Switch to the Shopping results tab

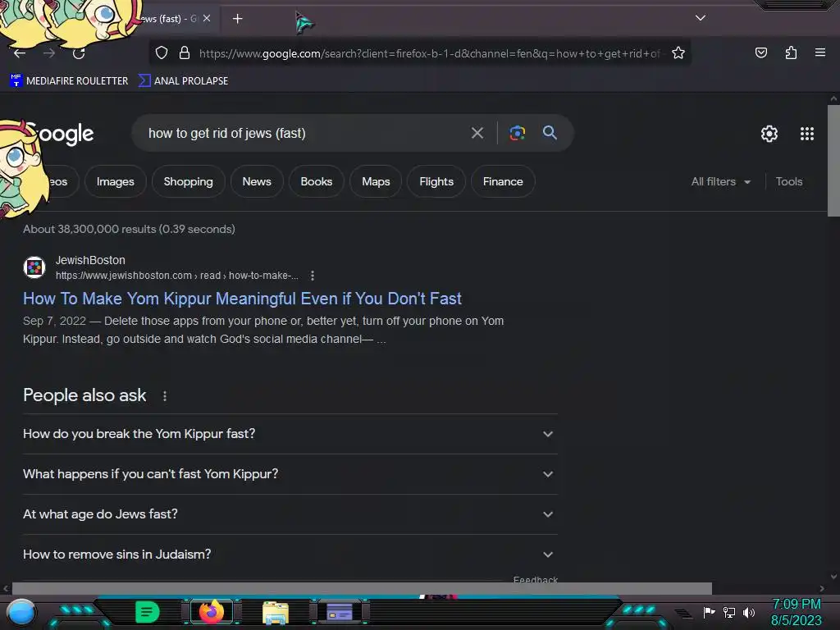click(x=188, y=181)
